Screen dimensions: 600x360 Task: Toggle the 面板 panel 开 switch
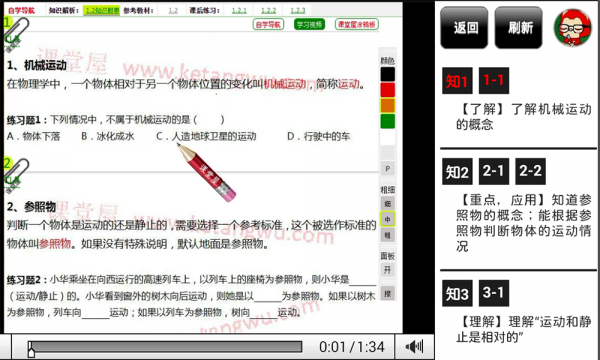click(x=388, y=270)
